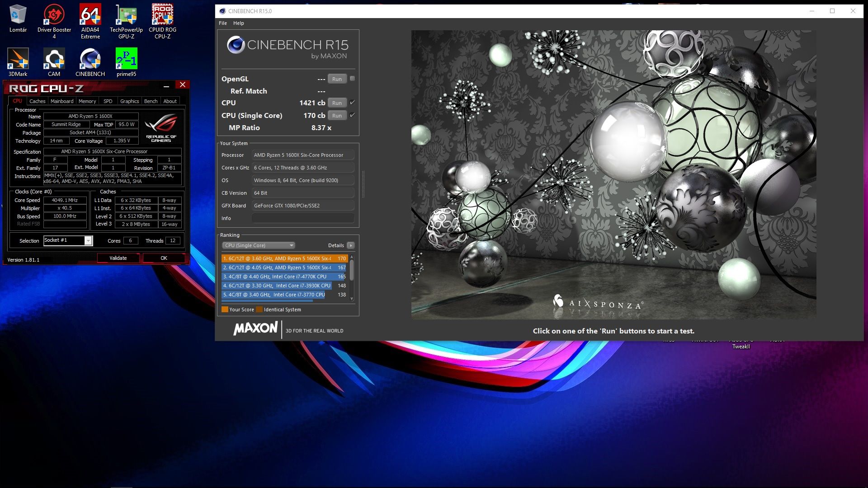The width and height of the screenshot is (868, 488).
Task: Launch the AIDA64 Extreme desktop icon
Action: (90, 21)
